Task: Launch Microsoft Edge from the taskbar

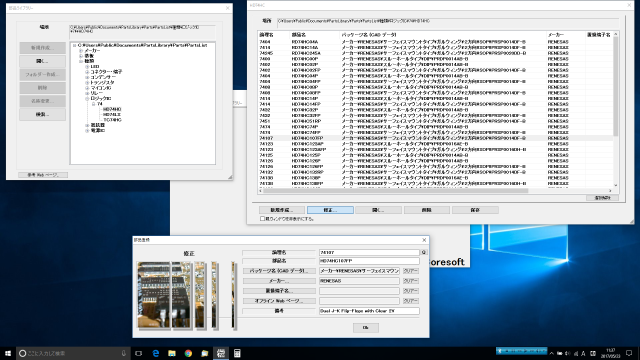Action: (x=156, y=353)
